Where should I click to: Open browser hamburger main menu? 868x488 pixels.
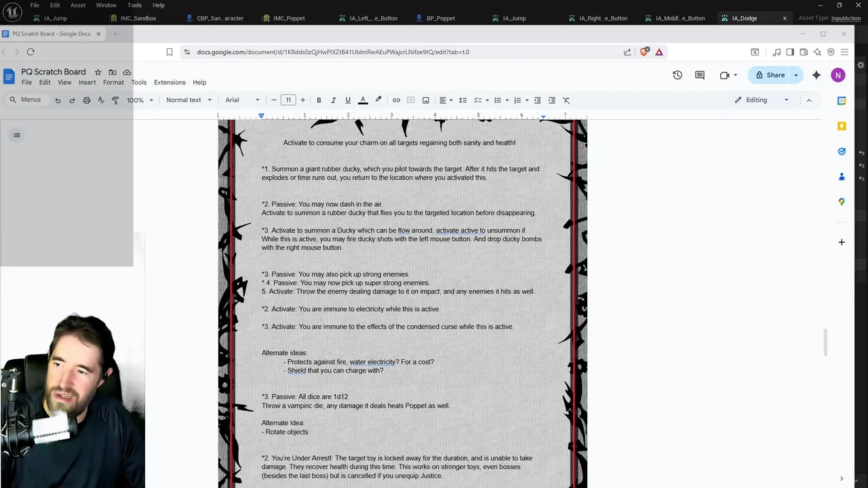[844, 52]
